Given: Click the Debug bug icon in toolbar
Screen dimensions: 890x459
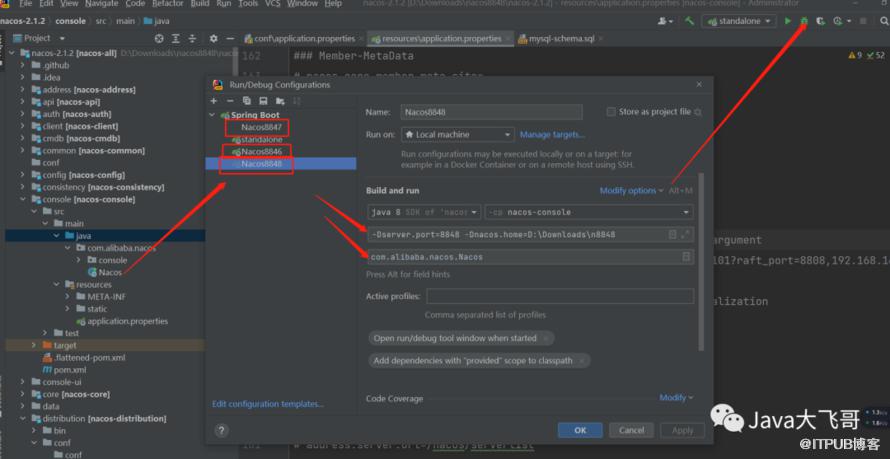Looking at the screenshot, I should click(x=803, y=20).
